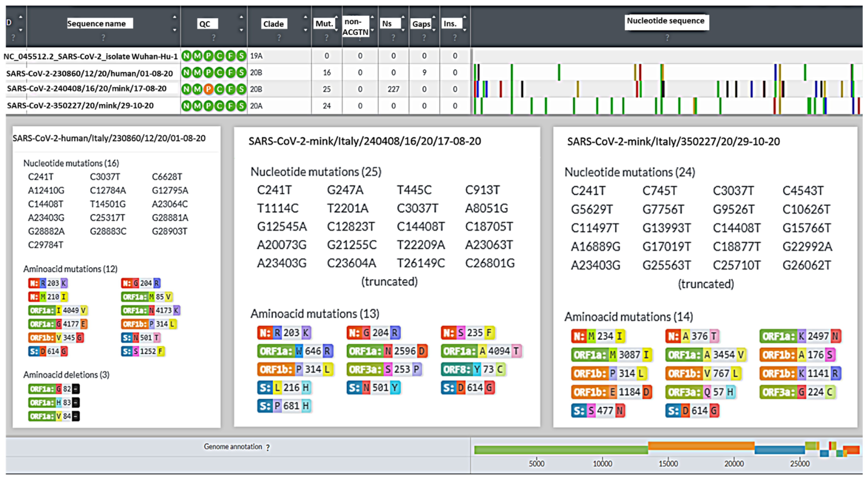Click help question mark under Sequence name
868x480 pixels.
point(103,38)
